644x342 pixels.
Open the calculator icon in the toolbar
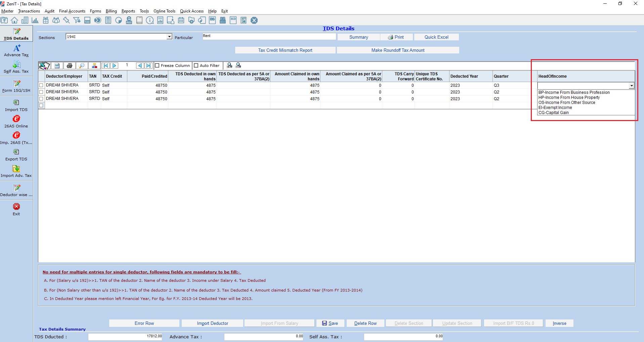[108, 20]
